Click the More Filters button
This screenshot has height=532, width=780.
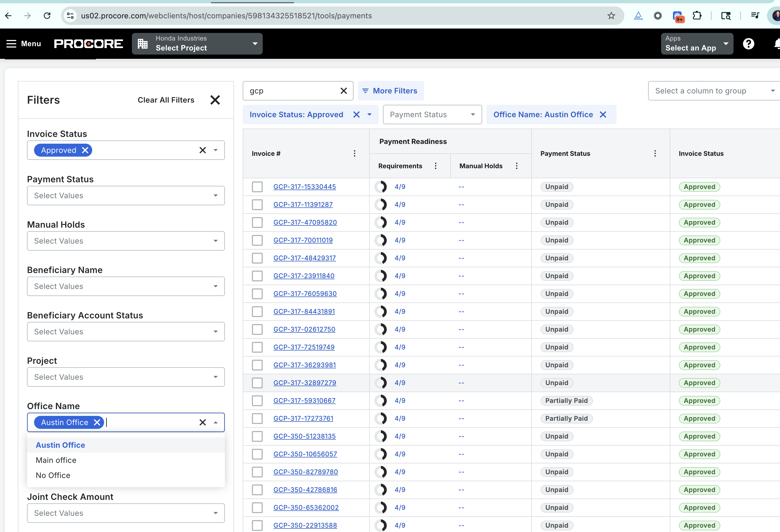[x=390, y=91]
